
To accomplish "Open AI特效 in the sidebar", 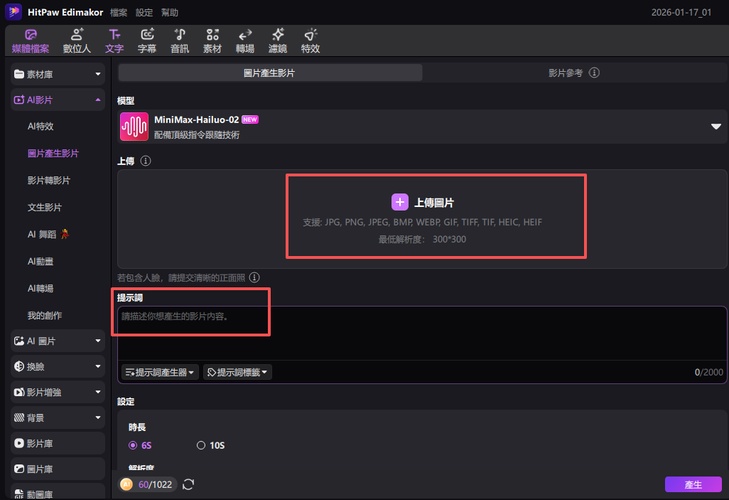I will (40, 126).
